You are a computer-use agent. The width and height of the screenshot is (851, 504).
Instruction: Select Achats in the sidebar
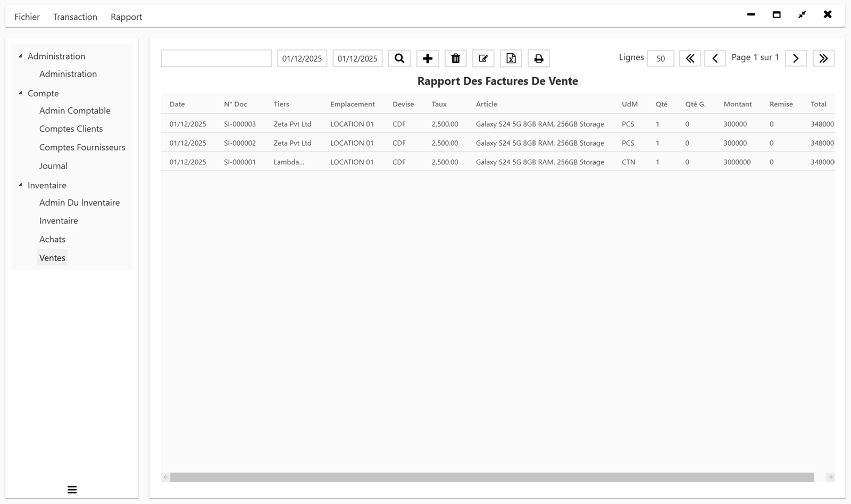tap(52, 239)
